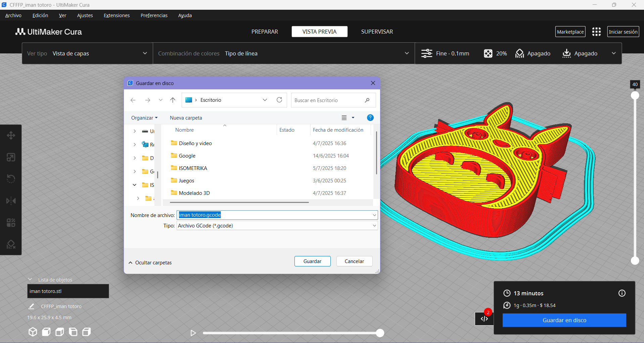This screenshot has height=343, width=644.
Task: Refresh the Escritorio folder listing
Action: pos(279,100)
